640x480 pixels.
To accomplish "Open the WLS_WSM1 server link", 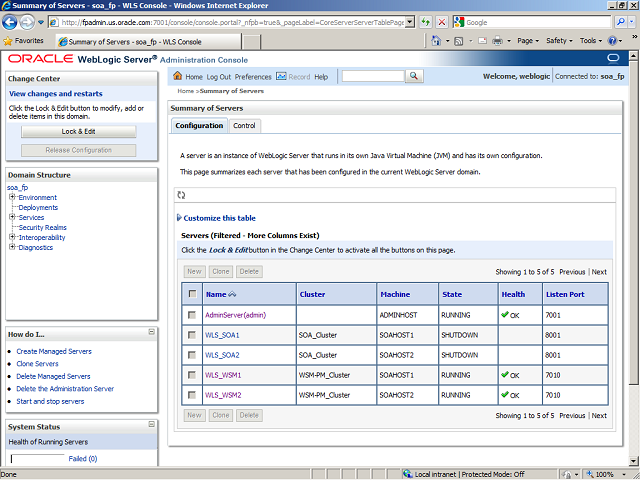I will (x=223, y=375).
